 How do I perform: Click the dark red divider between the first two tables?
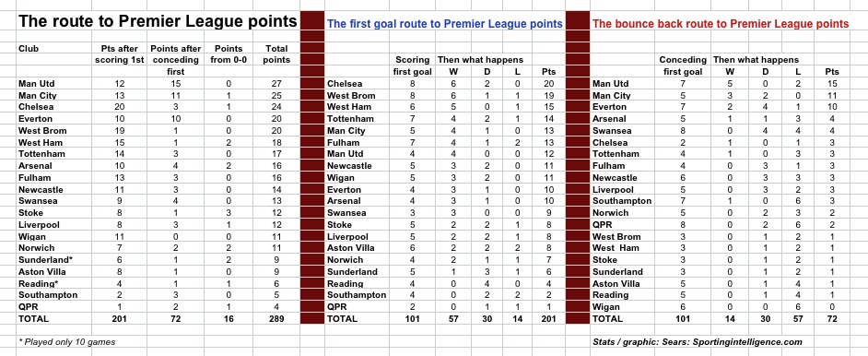pyautogui.click(x=311, y=166)
